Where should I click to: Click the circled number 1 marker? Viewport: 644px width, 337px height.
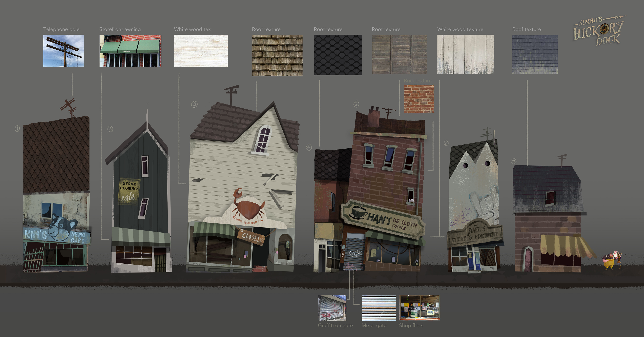tap(17, 129)
